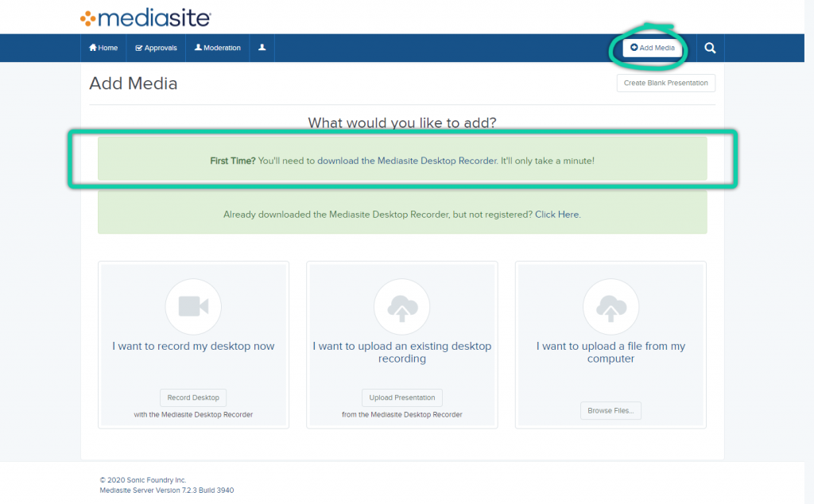Select 'I want to record my desktop now'
This screenshot has width=814, height=504.
click(193, 346)
